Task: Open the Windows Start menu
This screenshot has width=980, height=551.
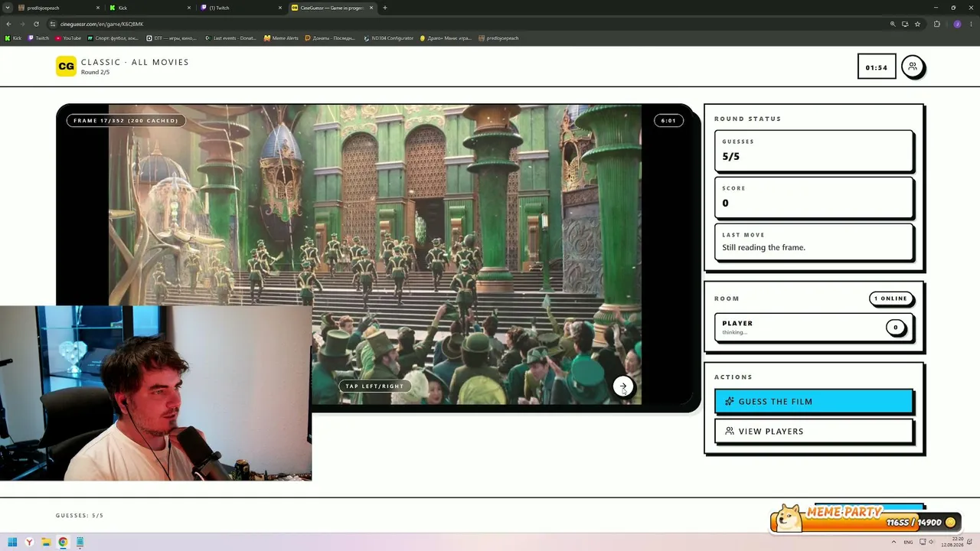Action: pyautogui.click(x=12, y=543)
